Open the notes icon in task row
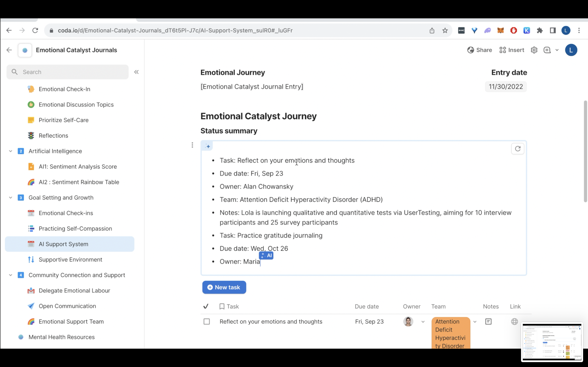588x367 pixels. [488, 322]
